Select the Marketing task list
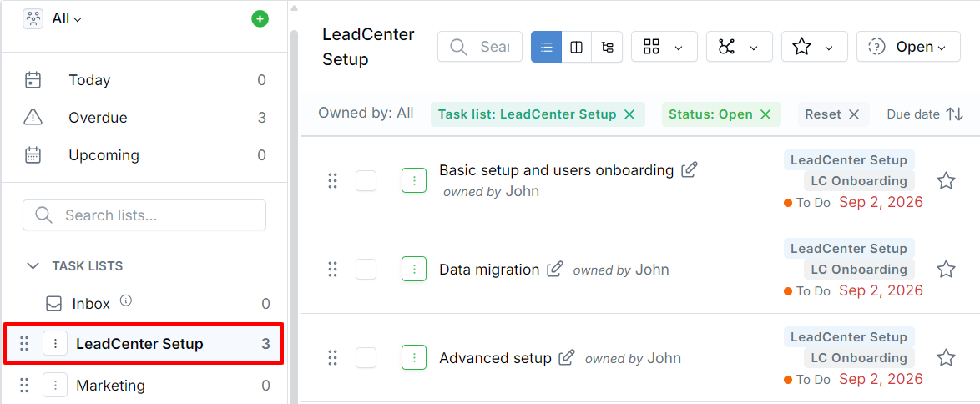This screenshot has width=980, height=404. tap(144, 386)
